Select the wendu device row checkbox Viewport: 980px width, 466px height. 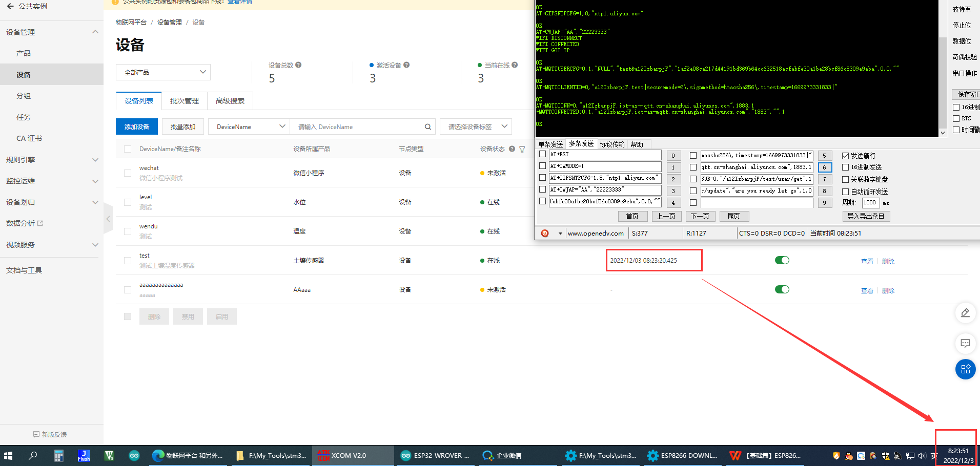[128, 231]
